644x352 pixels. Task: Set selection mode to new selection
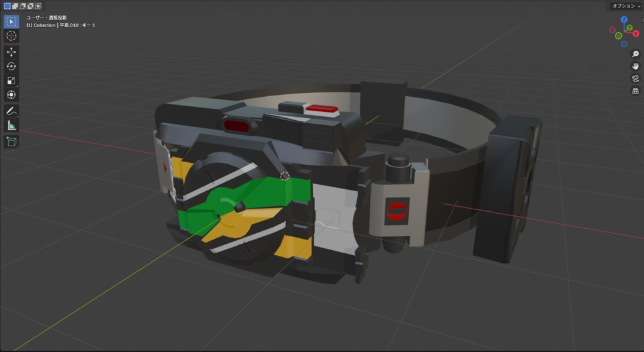pyautogui.click(x=7, y=6)
